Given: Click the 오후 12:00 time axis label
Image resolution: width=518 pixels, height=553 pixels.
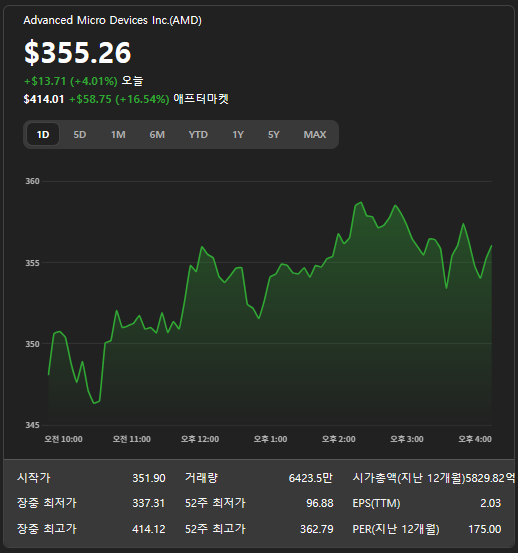Looking at the screenshot, I should coord(200,439).
